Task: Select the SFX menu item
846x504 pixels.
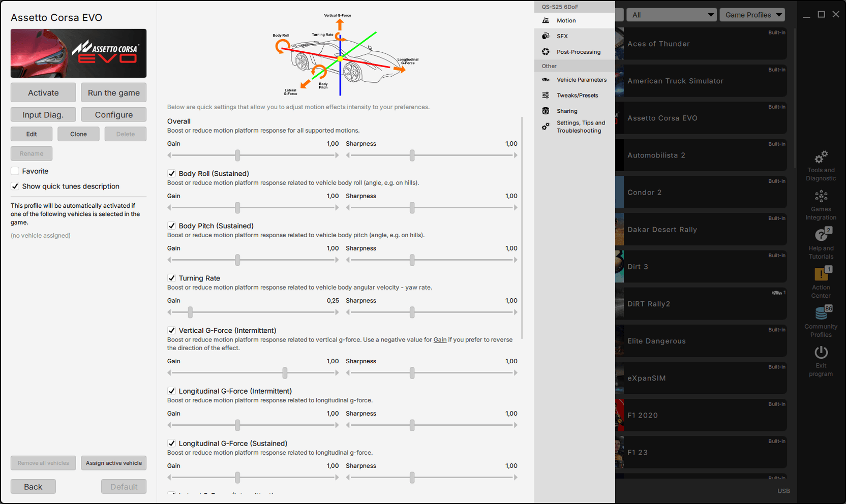Action: tap(575, 36)
